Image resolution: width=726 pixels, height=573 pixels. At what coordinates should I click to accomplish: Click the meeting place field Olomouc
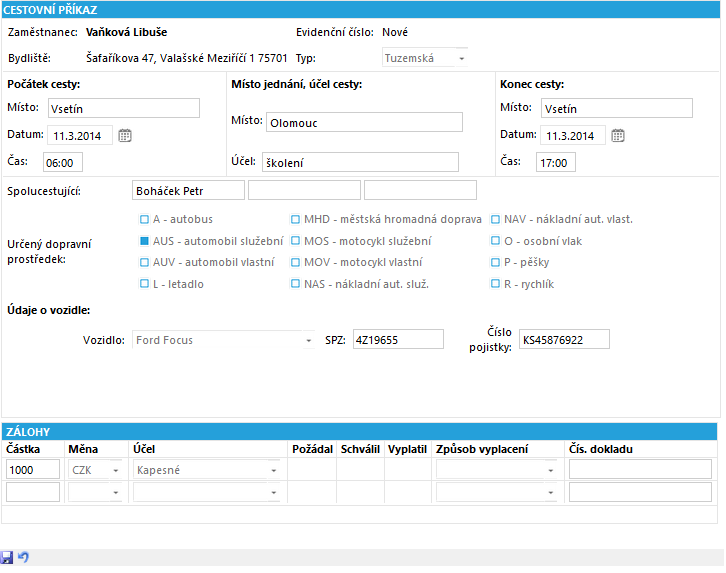364,122
